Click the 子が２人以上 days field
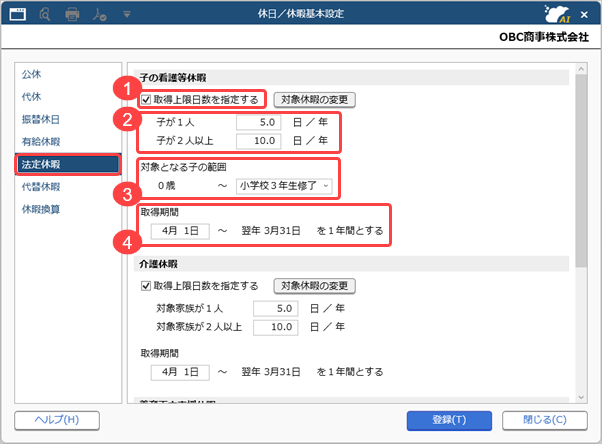This screenshot has width=602, height=444. 258,141
